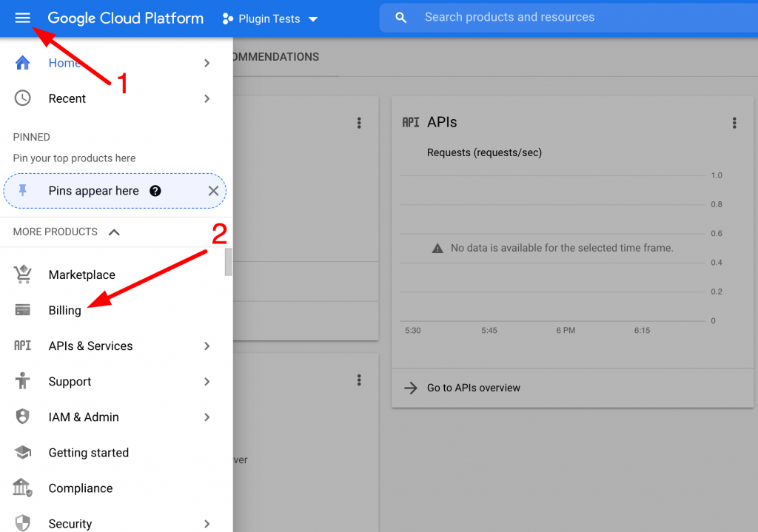The height and width of the screenshot is (532, 758).
Task: Click the search magnifier icon
Action: (400, 18)
